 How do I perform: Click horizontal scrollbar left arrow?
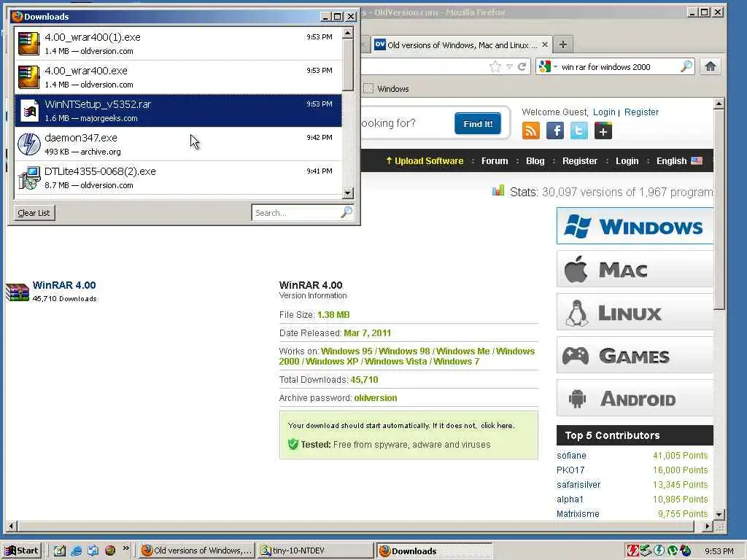tap(10, 526)
